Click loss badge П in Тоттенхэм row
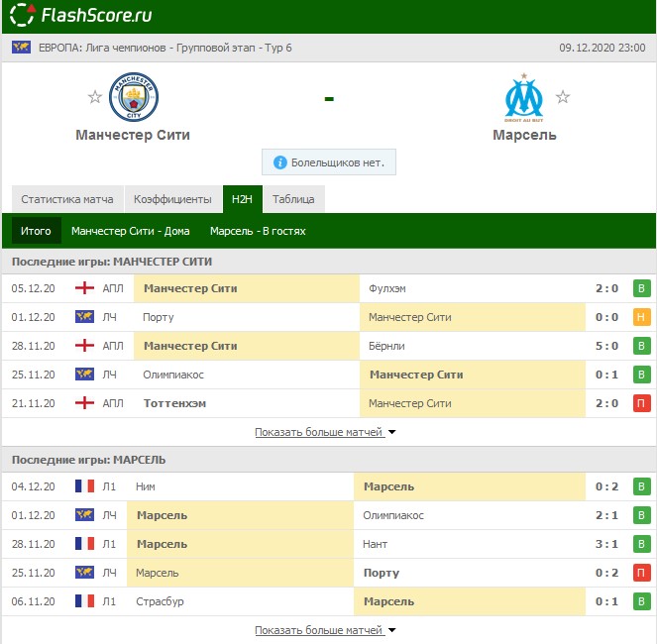 tap(641, 403)
